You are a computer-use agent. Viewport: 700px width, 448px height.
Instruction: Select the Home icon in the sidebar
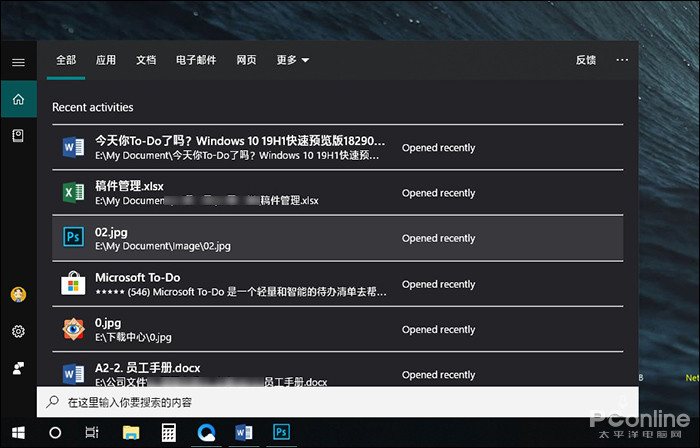(18, 99)
